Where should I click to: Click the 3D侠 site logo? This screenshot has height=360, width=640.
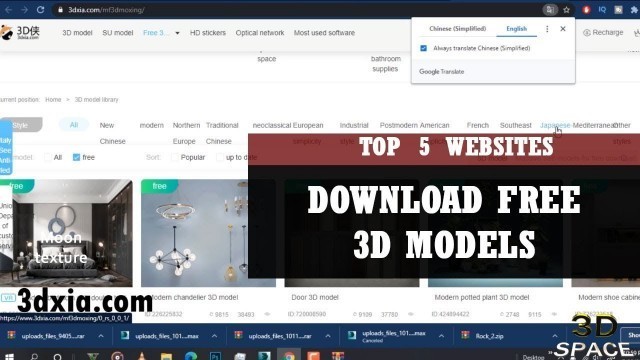point(20,32)
